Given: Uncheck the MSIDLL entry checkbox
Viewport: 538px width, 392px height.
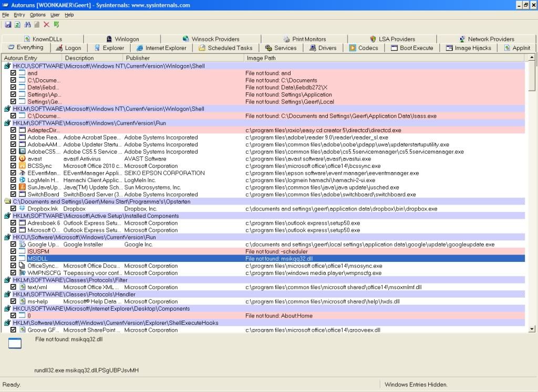Looking at the screenshot, I should point(13,259).
